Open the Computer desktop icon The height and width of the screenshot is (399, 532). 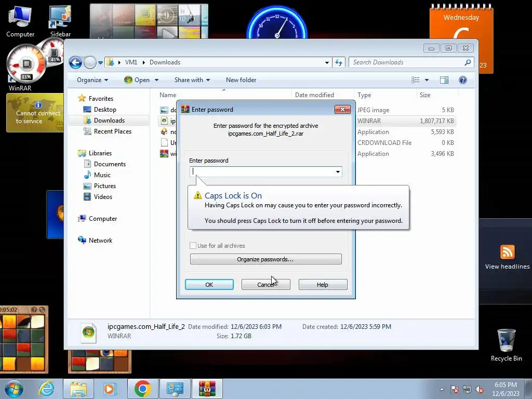[x=20, y=21]
